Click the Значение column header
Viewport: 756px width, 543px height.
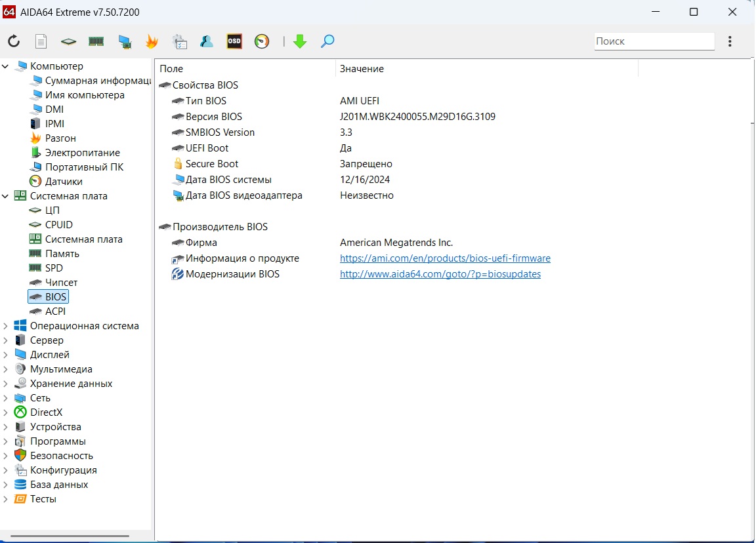point(362,69)
